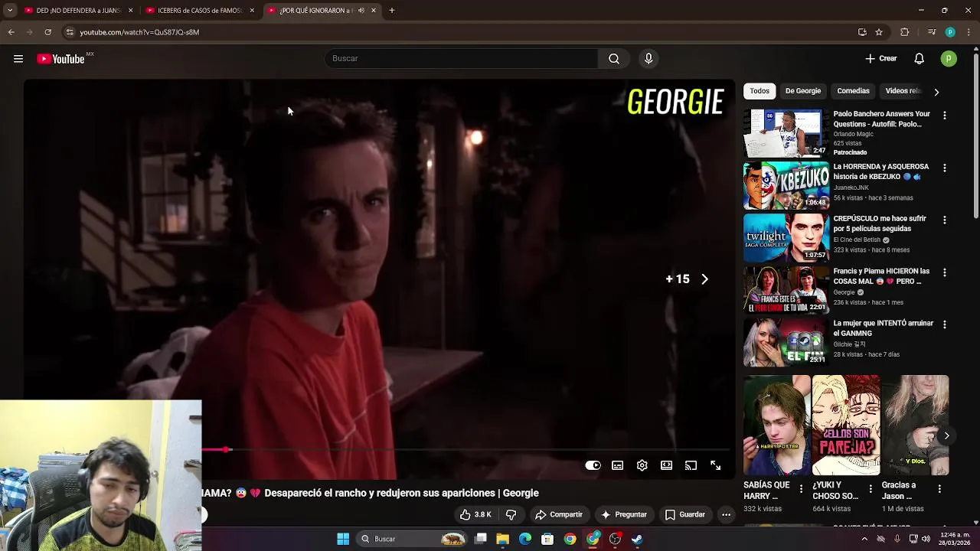Open the video settings gear
Viewport: 980px width, 551px height.
click(x=642, y=465)
